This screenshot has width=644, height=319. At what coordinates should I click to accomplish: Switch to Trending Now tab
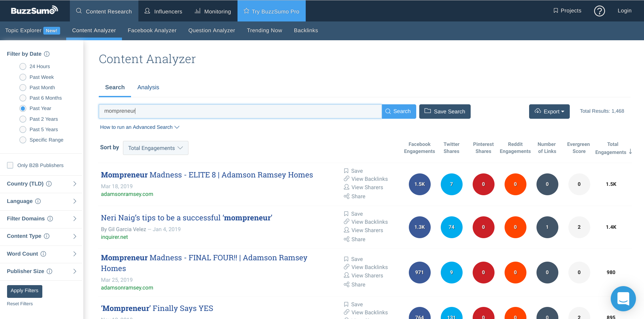[x=264, y=31]
